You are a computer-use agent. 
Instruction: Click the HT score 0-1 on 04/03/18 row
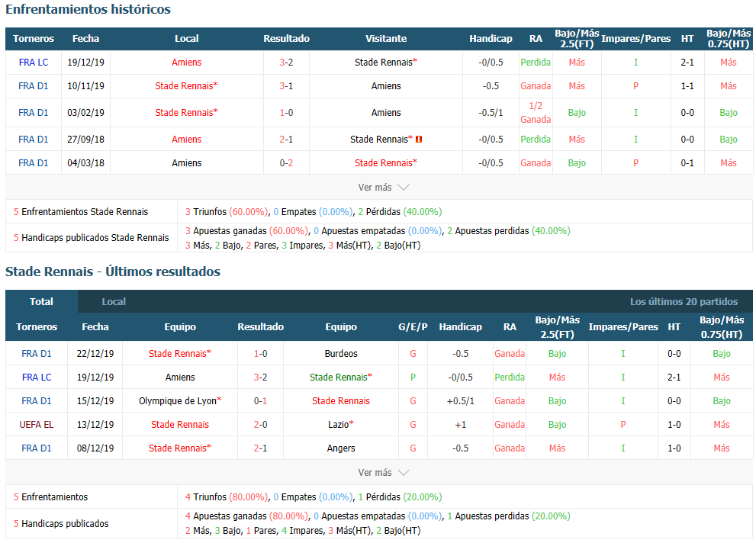point(687,163)
